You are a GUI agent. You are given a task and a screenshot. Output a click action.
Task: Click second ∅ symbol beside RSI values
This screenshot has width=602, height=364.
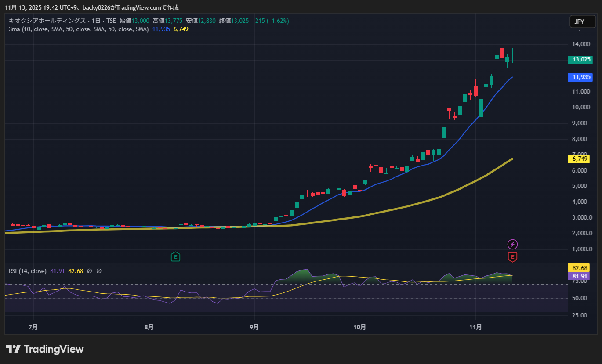(99, 271)
